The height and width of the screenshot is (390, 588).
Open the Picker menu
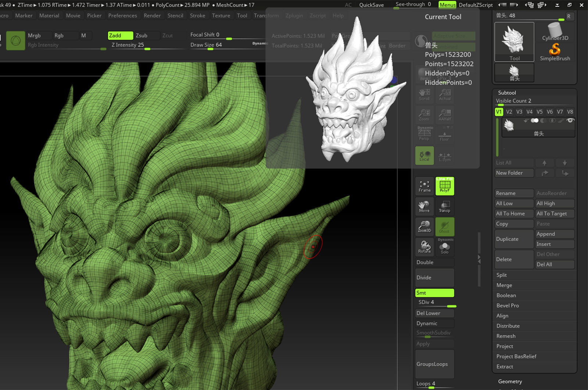(94, 15)
